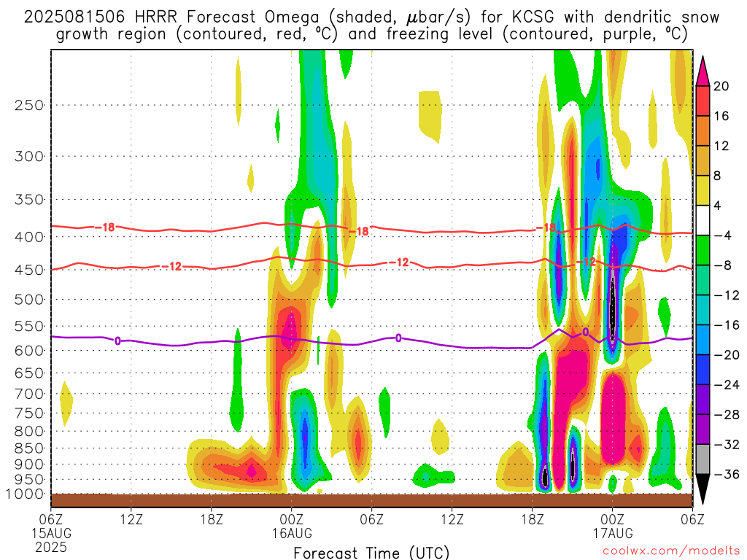747x560 pixels.
Task: Click the 450 pressure level label
Action: (x=28, y=270)
